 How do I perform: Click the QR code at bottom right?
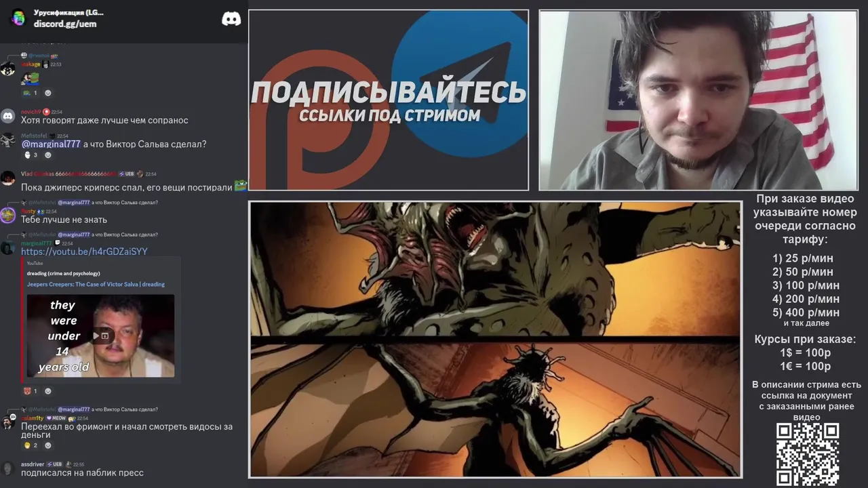[807, 454]
